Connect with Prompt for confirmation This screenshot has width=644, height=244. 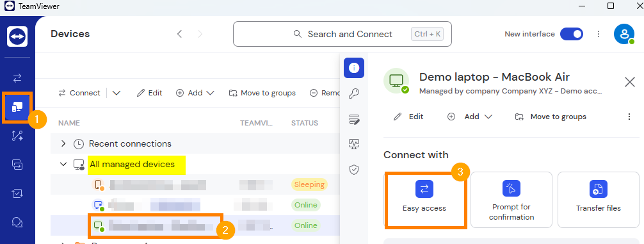point(511,200)
